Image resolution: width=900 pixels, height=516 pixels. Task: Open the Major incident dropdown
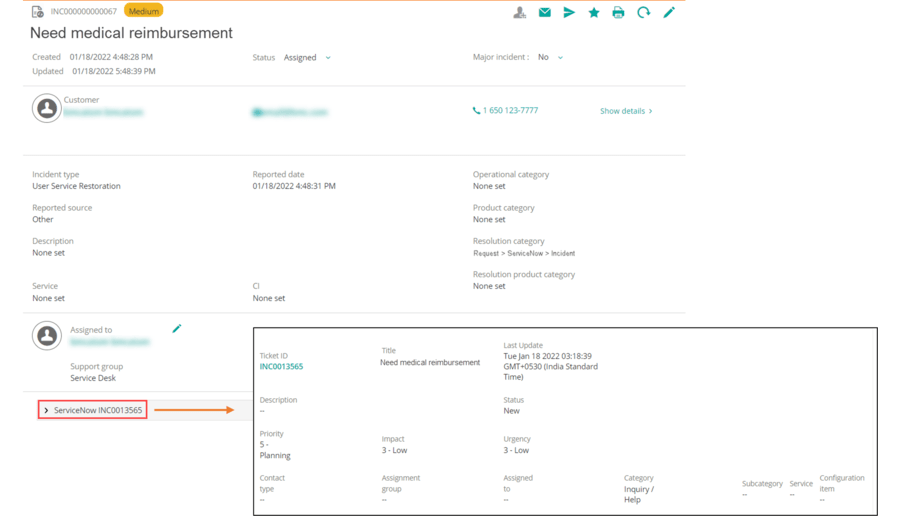coord(550,58)
